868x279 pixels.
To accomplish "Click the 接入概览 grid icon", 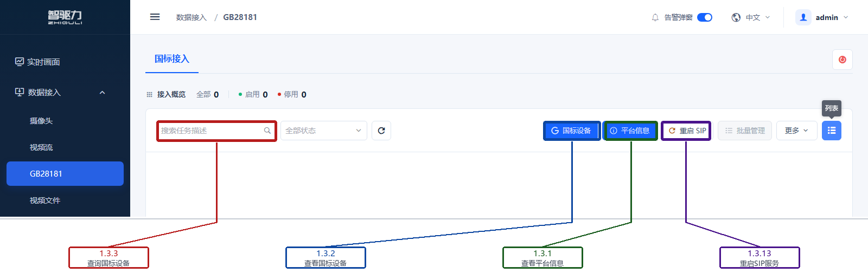I will [149, 95].
